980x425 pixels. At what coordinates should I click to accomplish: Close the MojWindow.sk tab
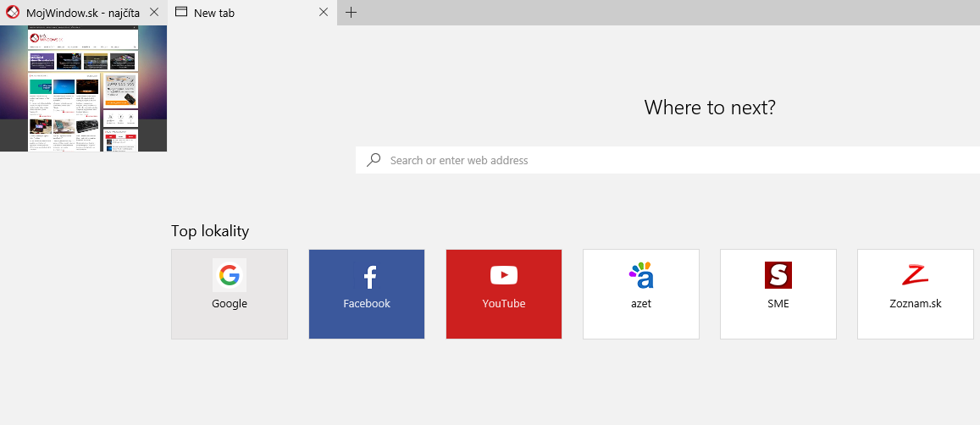coord(154,12)
